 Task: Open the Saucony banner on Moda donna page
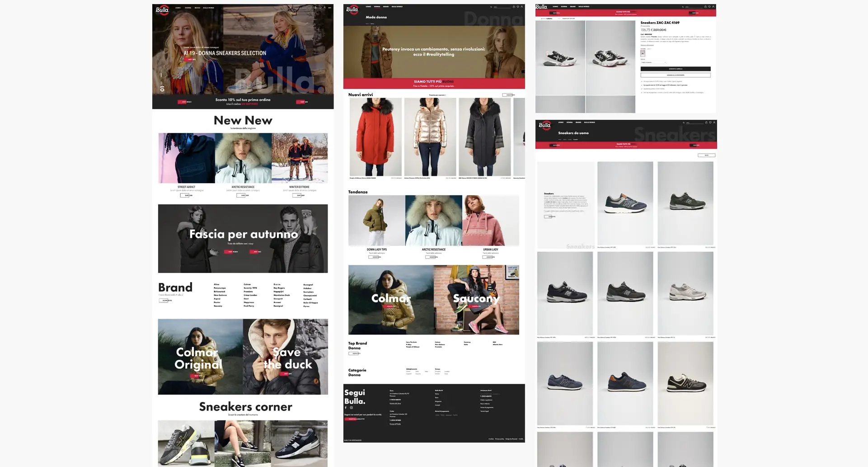(476, 300)
